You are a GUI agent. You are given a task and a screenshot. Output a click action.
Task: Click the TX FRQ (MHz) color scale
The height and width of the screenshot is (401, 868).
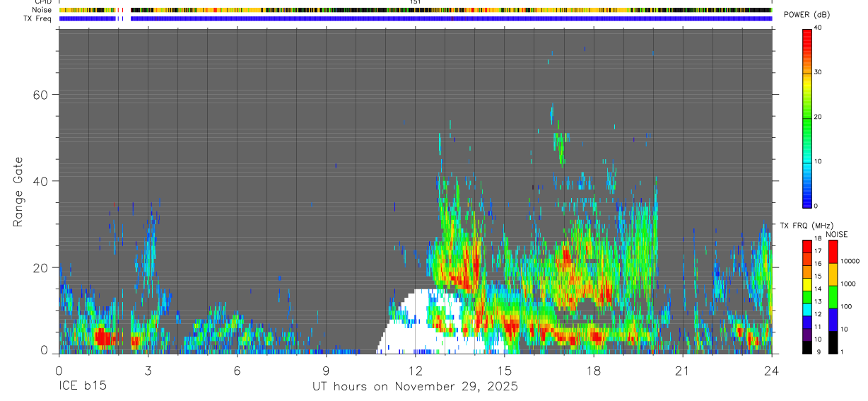tap(807, 297)
